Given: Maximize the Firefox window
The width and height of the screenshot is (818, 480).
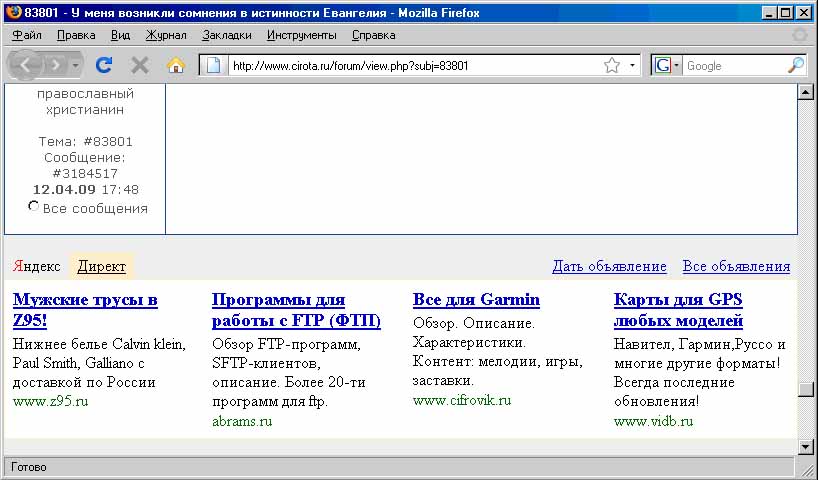Looking at the screenshot, I should click(x=786, y=13).
